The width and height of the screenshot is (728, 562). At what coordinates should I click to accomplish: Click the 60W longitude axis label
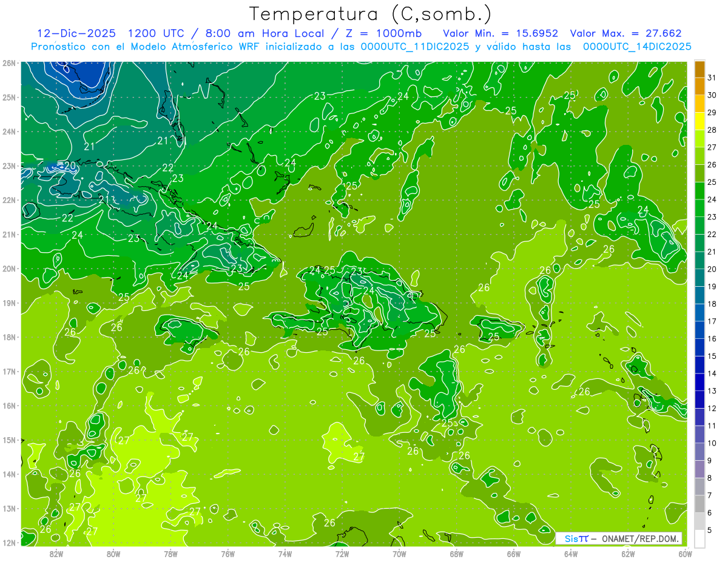pos(685,554)
